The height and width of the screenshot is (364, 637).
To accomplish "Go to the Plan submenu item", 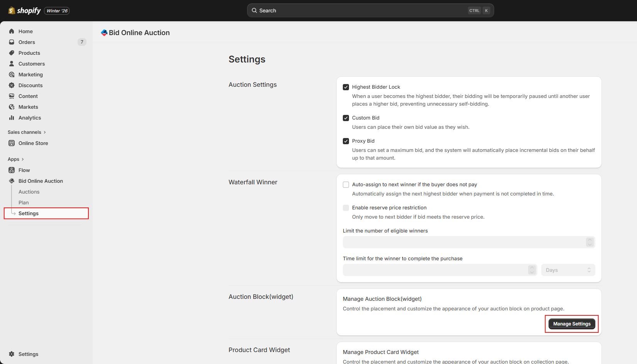I will click(x=24, y=202).
